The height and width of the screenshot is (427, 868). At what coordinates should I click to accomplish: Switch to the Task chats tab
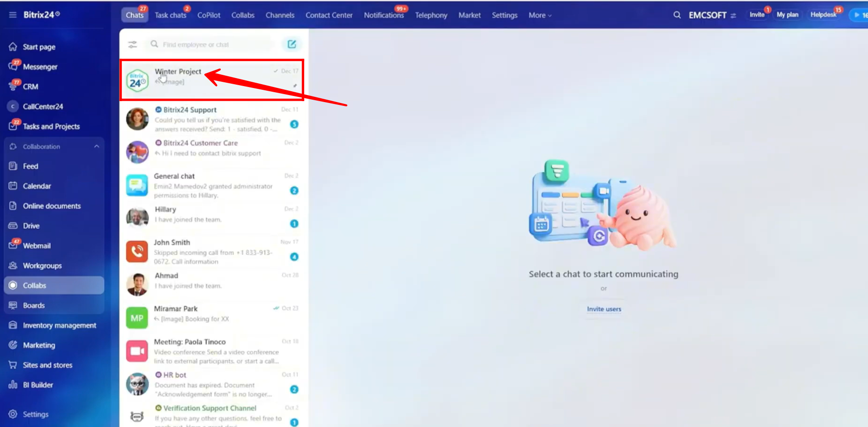click(x=170, y=15)
